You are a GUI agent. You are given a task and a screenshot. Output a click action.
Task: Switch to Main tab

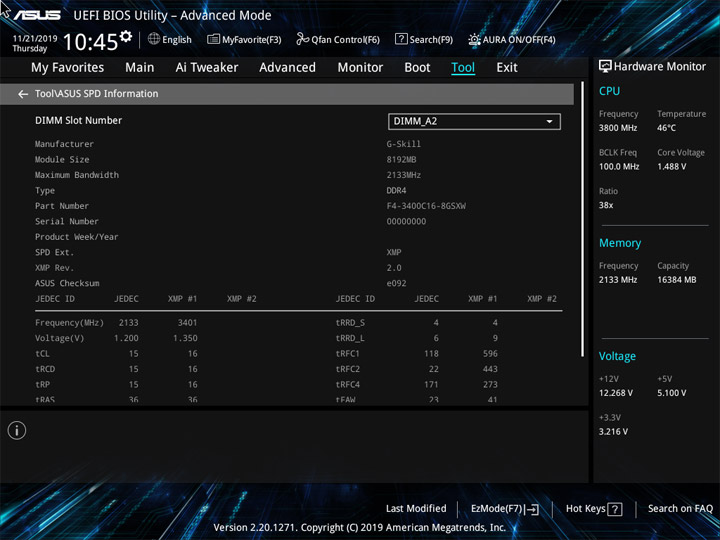click(140, 68)
